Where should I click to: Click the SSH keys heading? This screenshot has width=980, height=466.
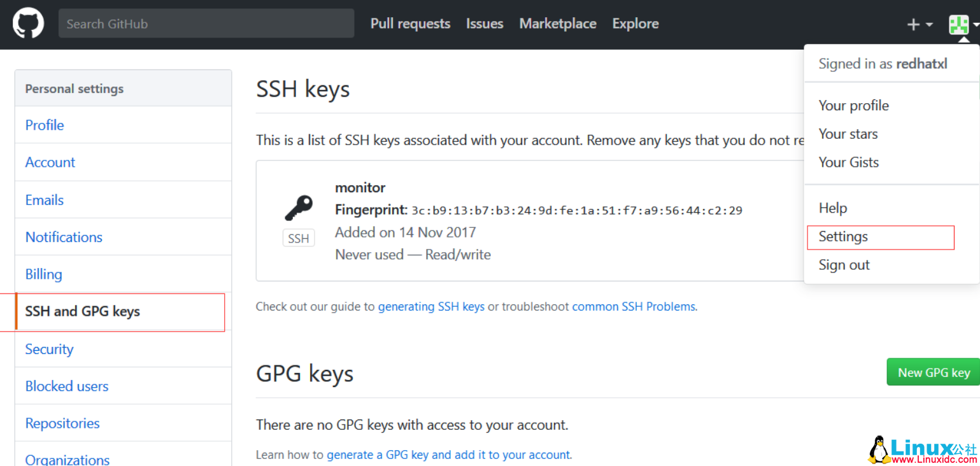(x=303, y=89)
